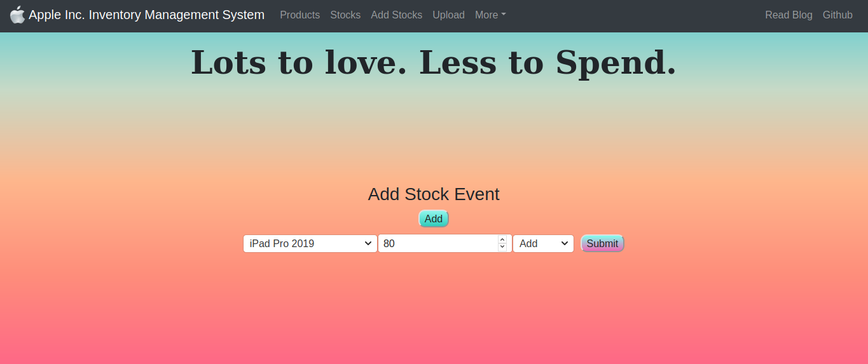Image resolution: width=868 pixels, height=364 pixels.
Task: Open the Add event type dropdown
Action: pos(544,243)
